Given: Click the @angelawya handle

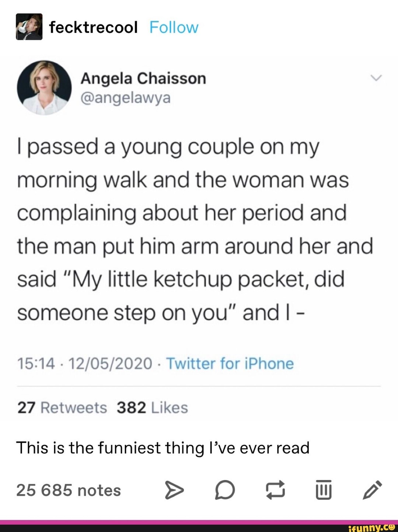Looking at the screenshot, I should 126,98.
